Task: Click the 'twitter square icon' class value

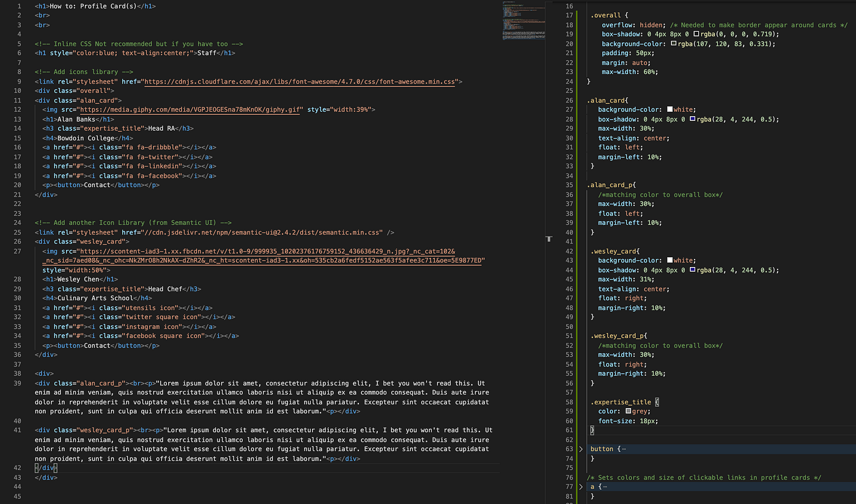Action: pyautogui.click(x=160, y=317)
